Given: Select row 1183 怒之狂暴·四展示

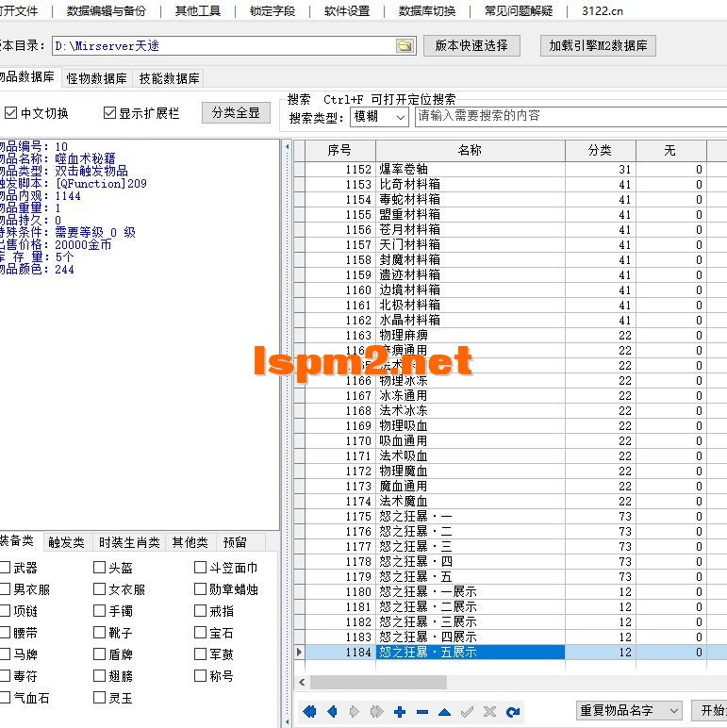Looking at the screenshot, I should (511, 637).
